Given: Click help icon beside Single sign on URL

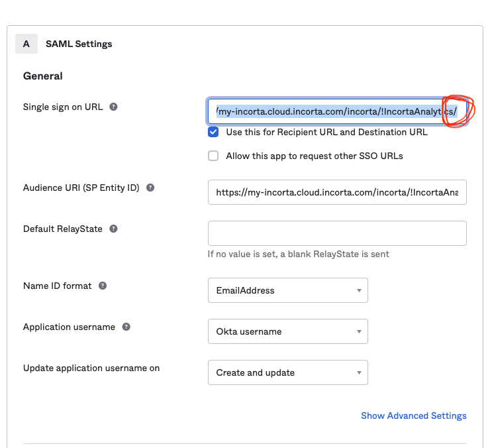Looking at the screenshot, I should tap(113, 107).
